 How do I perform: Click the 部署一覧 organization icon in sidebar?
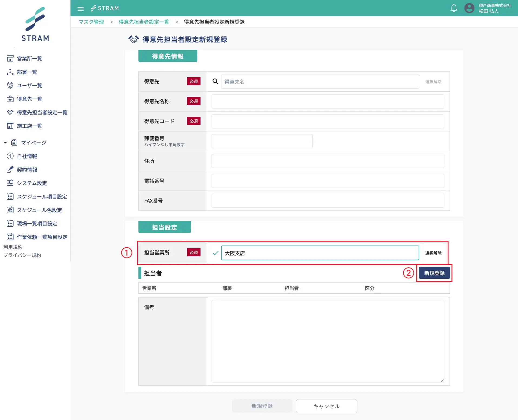[10, 72]
